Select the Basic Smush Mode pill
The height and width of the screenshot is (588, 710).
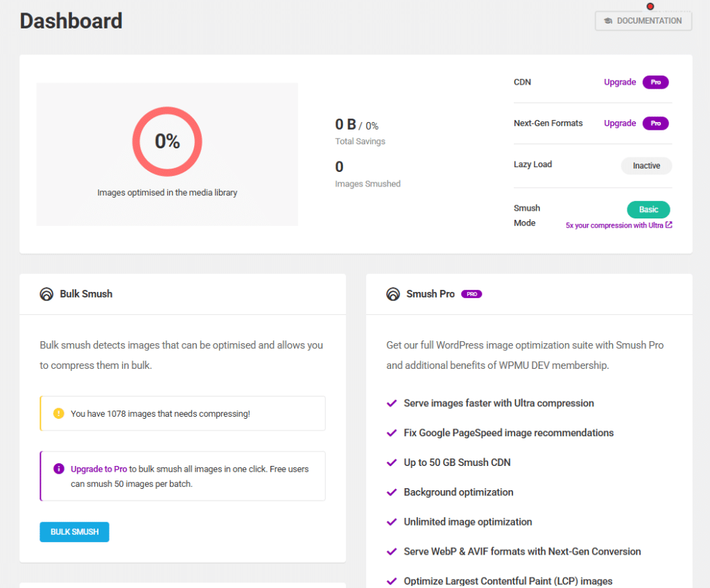coord(648,209)
